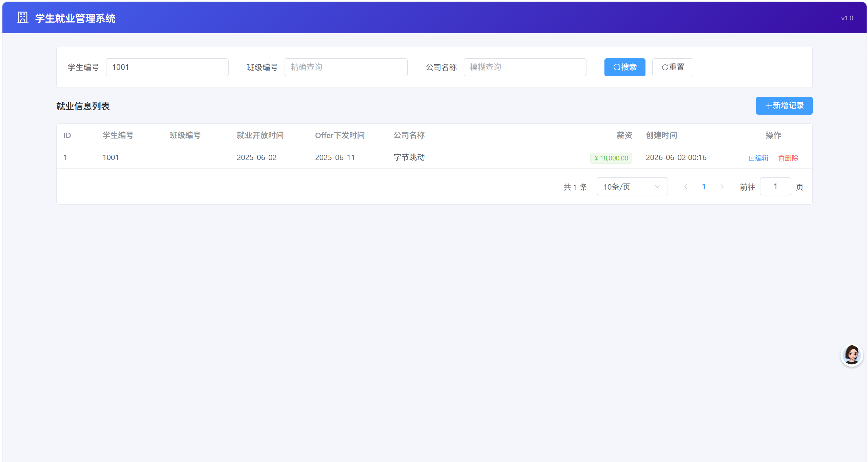
Task: Click the 公司名称 column header
Action: [409, 135]
